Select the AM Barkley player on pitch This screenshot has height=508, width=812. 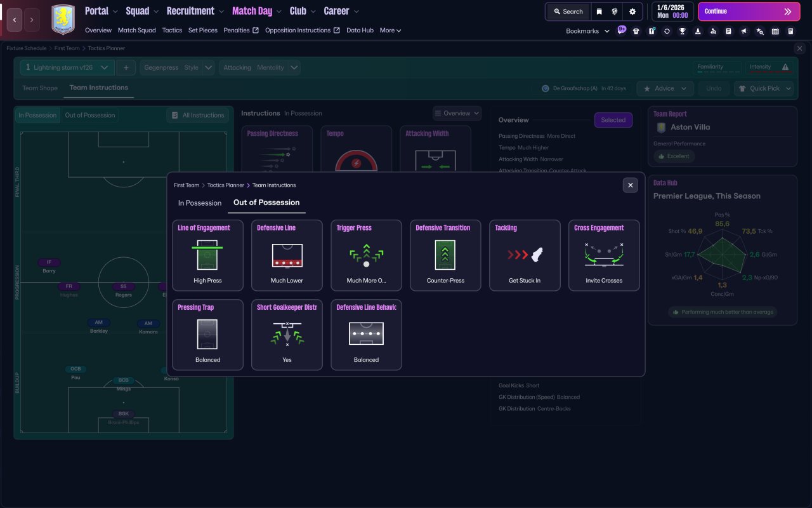click(99, 326)
